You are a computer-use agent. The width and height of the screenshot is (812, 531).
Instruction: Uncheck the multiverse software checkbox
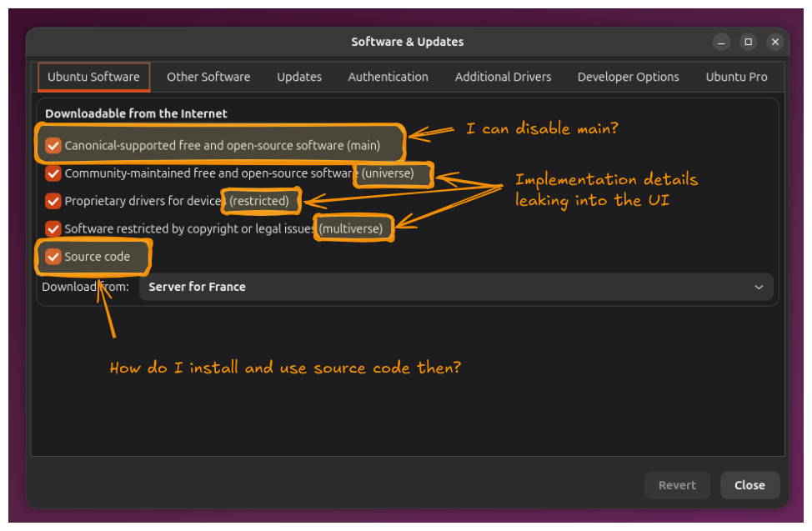(53, 228)
